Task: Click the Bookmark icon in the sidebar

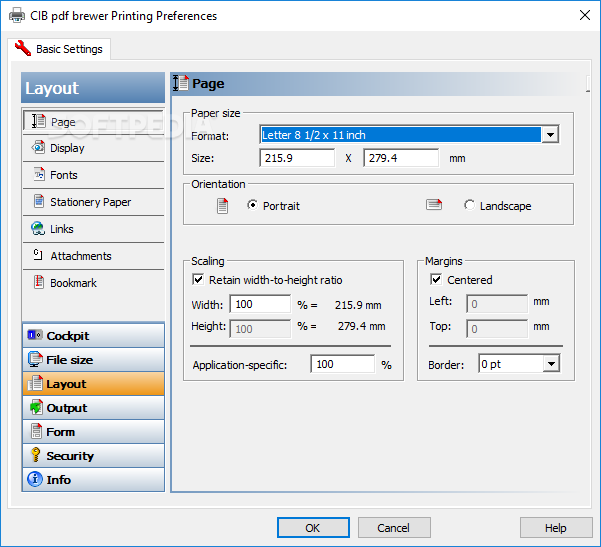Action: pyautogui.click(x=39, y=282)
